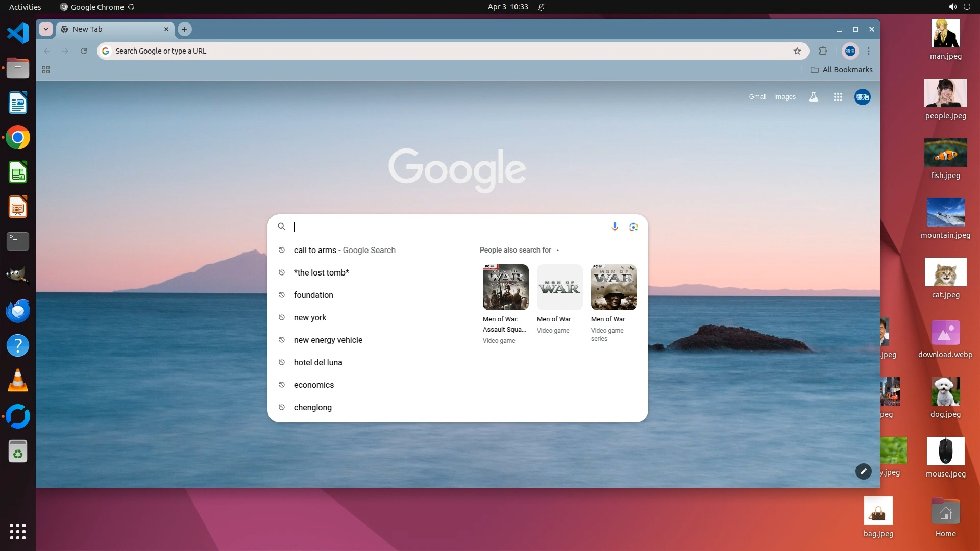Click the Customize Chrome pencil button
The width and height of the screenshot is (980, 551).
[863, 471]
